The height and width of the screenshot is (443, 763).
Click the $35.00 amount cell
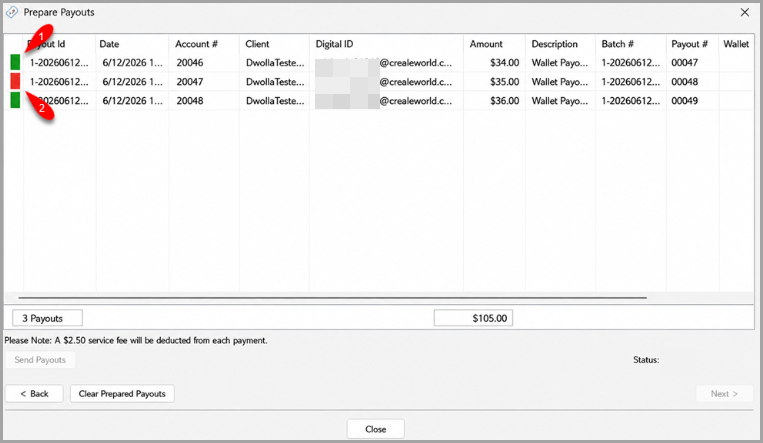pyautogui.click(x=504, y=81)
